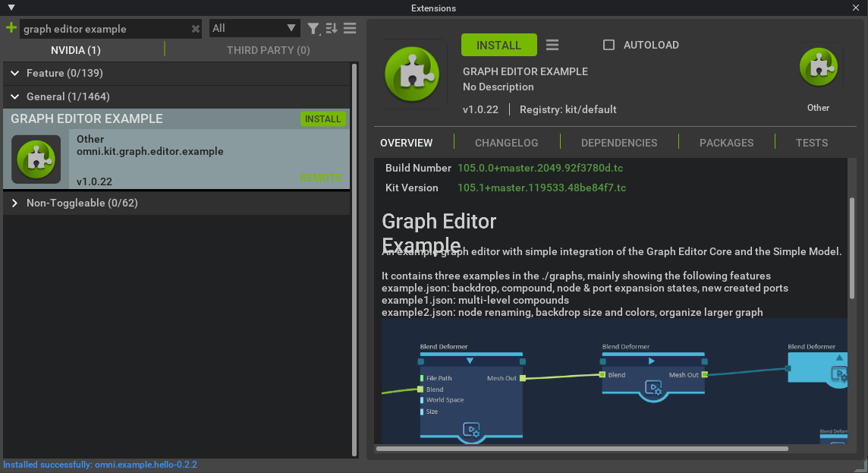The width and height of the screenshot is (868, 473).
Task: Open the DEPENDENCIES tab
Action: (x=619, y=143)
